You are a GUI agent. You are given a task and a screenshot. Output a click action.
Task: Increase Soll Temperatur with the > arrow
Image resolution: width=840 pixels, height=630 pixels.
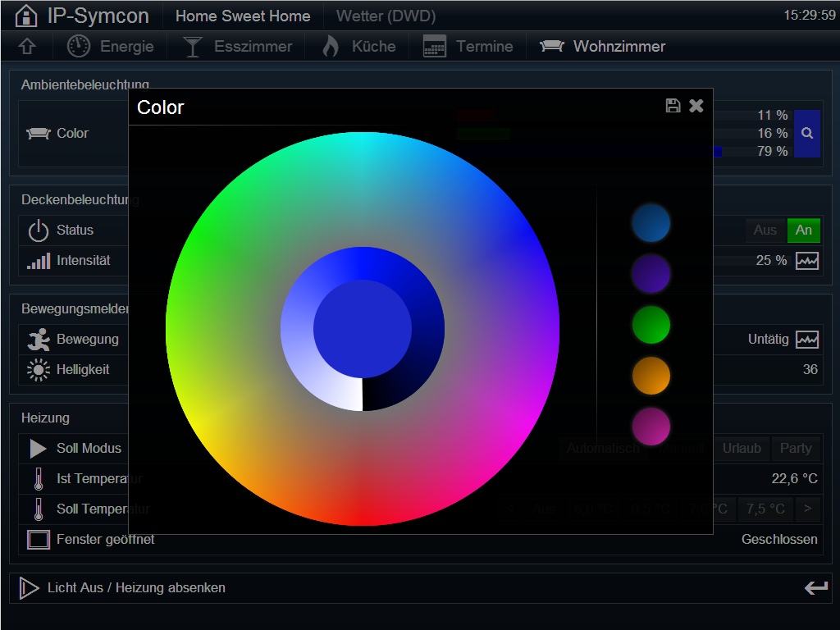tap(807, 509)
